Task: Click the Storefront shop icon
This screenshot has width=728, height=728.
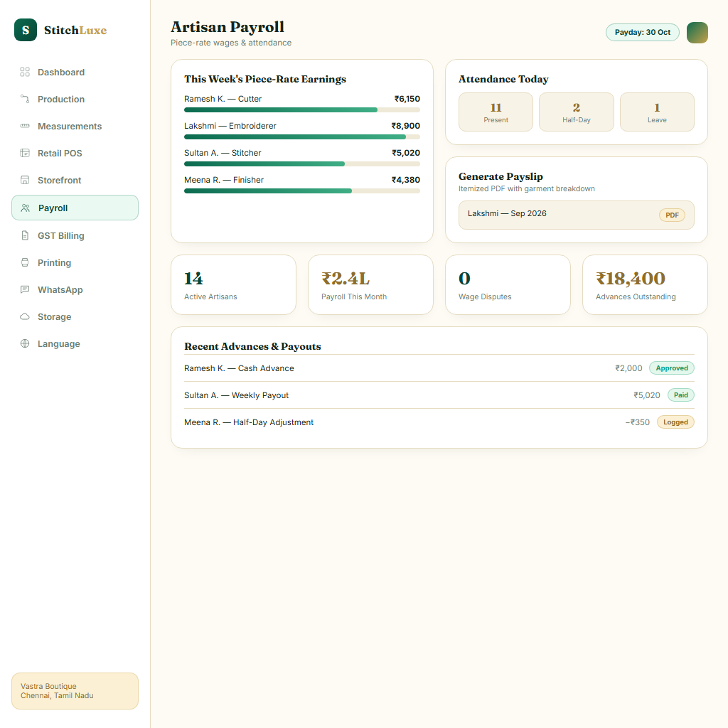Action: click(25, 180)
